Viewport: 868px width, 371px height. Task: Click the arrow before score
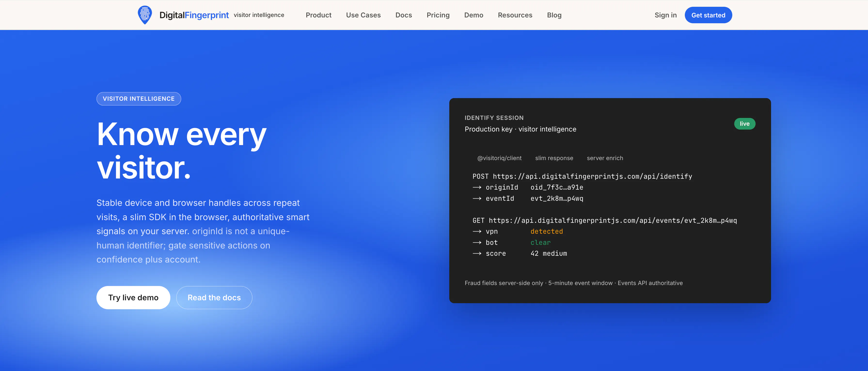point(477,254)
